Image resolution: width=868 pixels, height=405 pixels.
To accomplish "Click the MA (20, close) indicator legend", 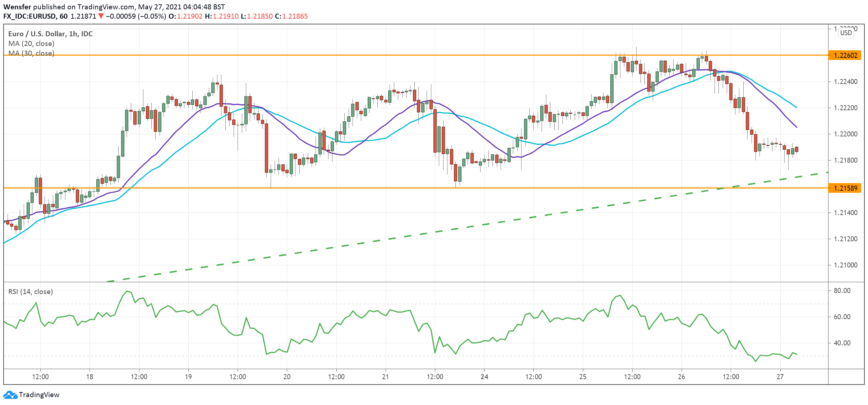I will tap(31, 43).
